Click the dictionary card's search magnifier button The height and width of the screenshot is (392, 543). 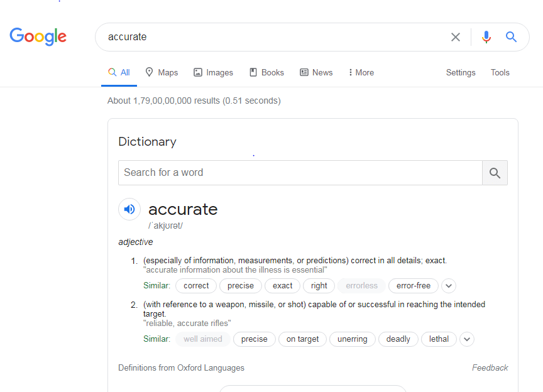pyautogui.click(x=495, y=172)
